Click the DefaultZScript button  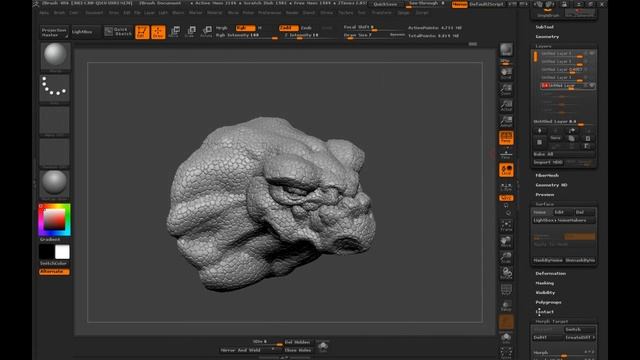[487, 4]
